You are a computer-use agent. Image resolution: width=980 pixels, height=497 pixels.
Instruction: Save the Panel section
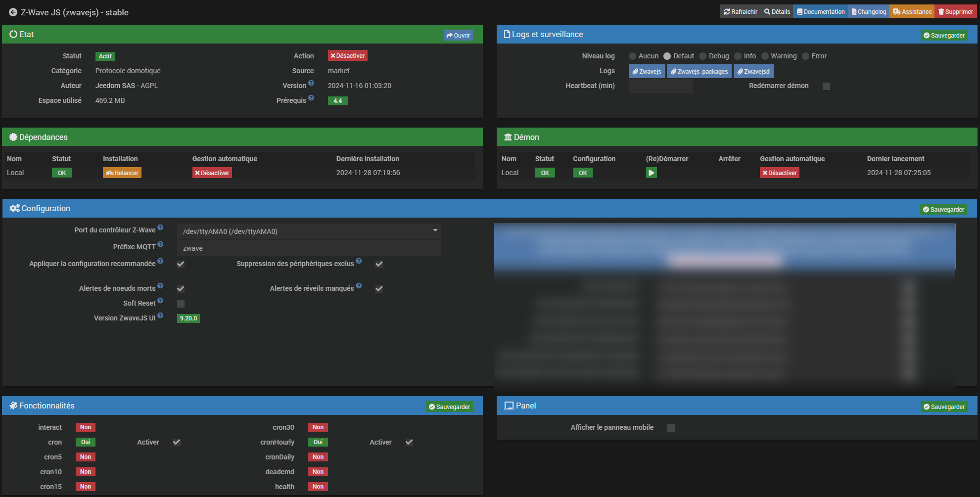(x=944, y=407)
